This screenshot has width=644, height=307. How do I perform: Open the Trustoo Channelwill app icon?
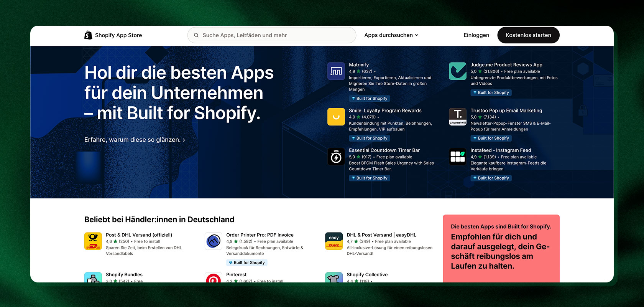tap(458, 117)
